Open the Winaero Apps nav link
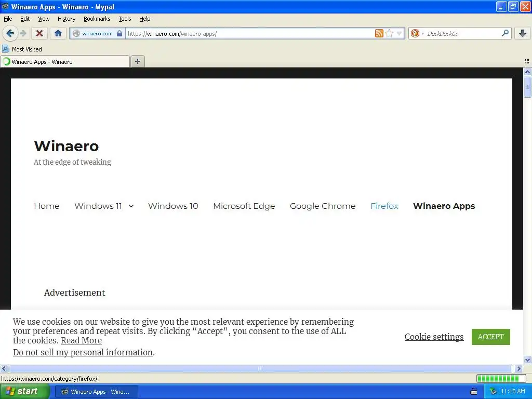Viewport: 532px width, 399px height. coord(444,206)
